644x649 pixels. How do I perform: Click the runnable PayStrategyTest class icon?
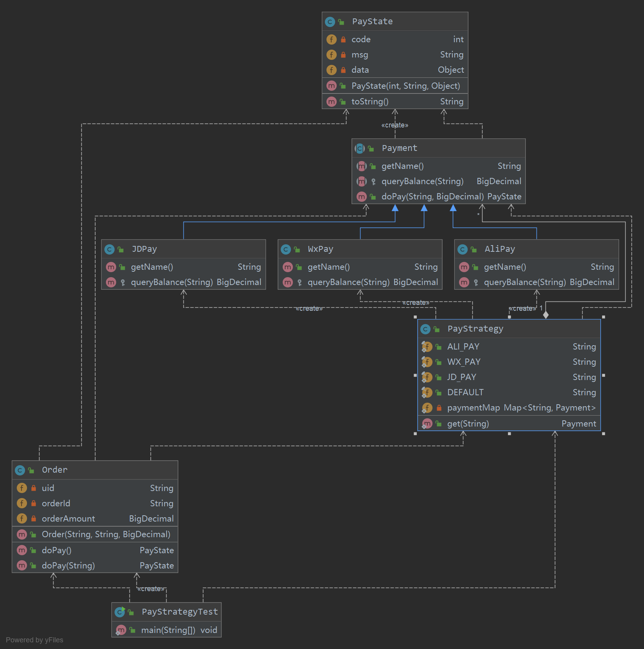pyautogui.click(x=120, y=612)
